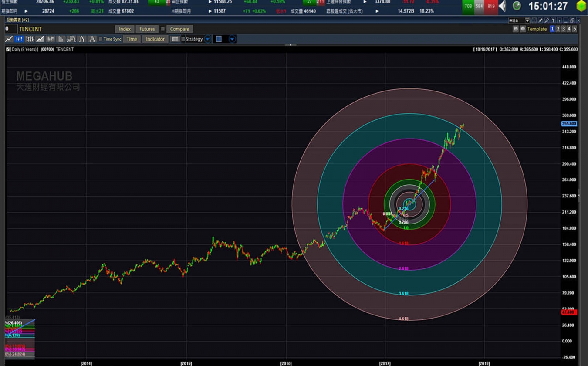Click the blue square color swatch
The image size is (588, 366).
219,39
